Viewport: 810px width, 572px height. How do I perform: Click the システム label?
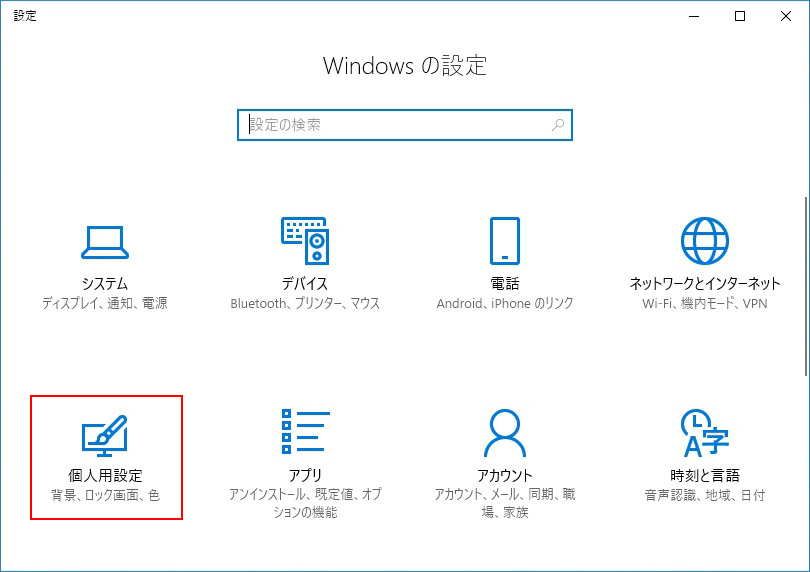coord(105,283)
